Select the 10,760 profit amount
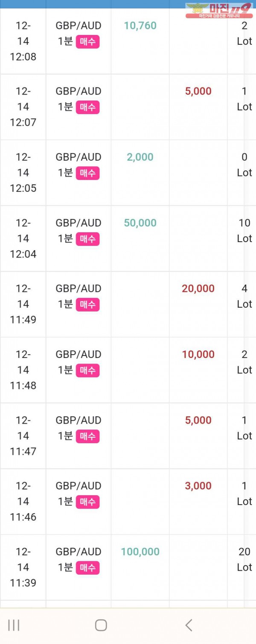 click(x=140, y=26)
